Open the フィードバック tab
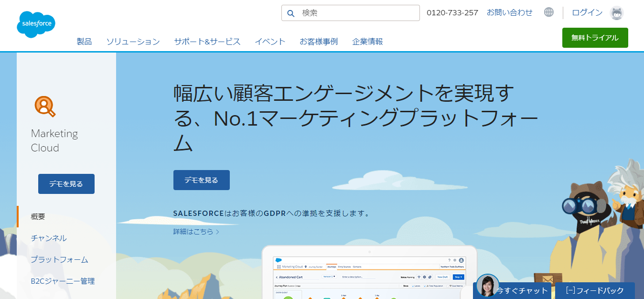This screenshot has width=644, height=299. click(x=595, y=290)
